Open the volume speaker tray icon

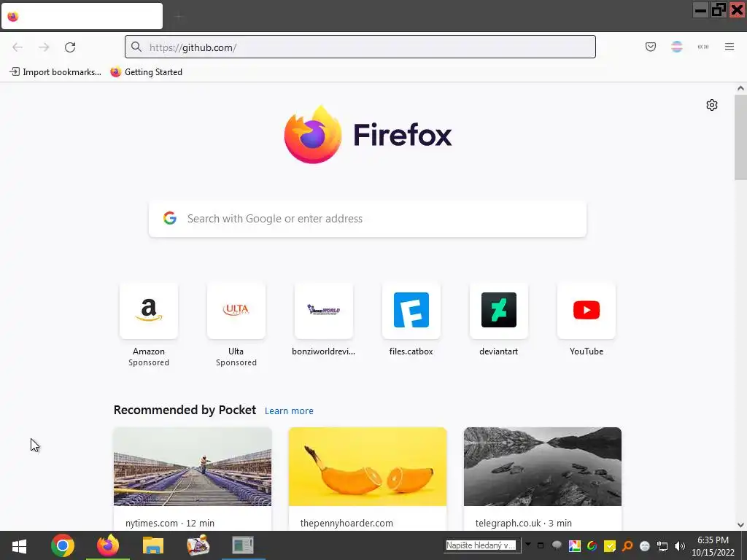coord(680,545)
